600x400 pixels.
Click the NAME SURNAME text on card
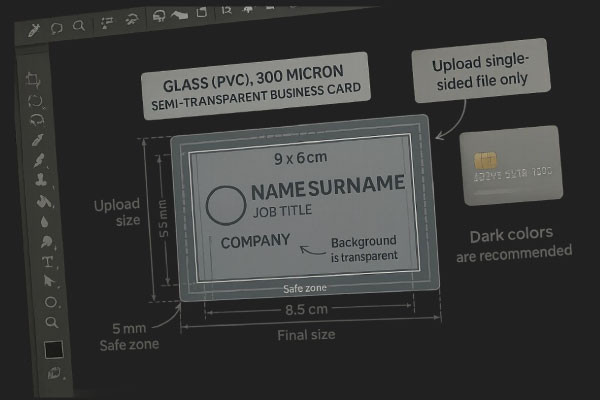pos(327,187)
